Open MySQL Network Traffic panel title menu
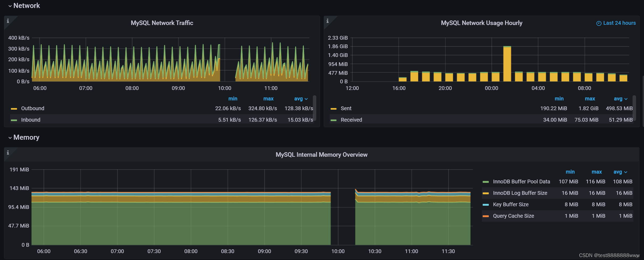The width and height of the screenshot is (644, 260). (162, 23)
